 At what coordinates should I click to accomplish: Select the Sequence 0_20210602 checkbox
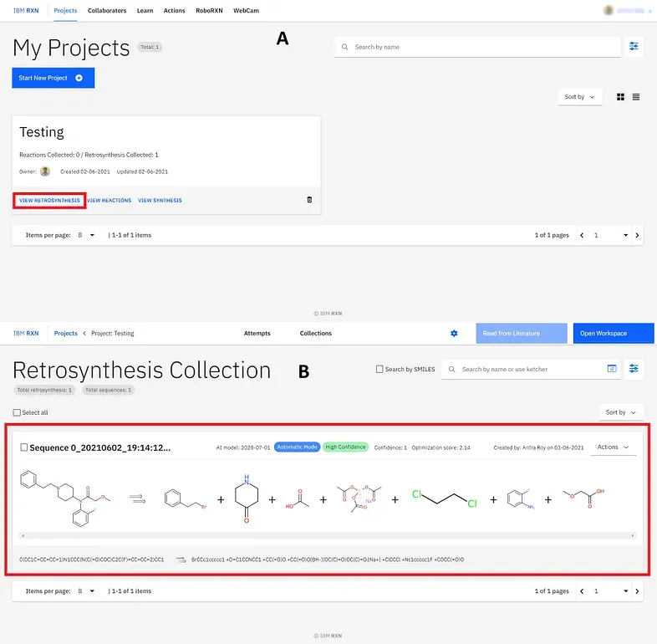coord(24,447)
